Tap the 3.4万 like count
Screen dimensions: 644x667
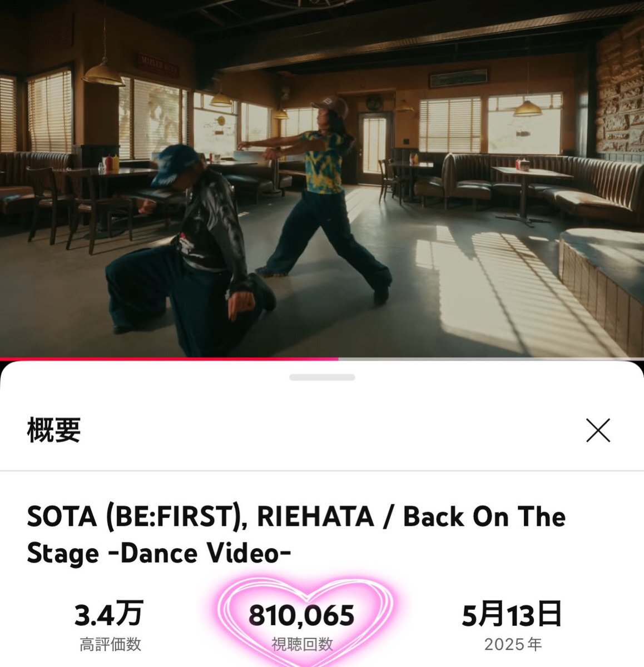click(x=110, y=614)
